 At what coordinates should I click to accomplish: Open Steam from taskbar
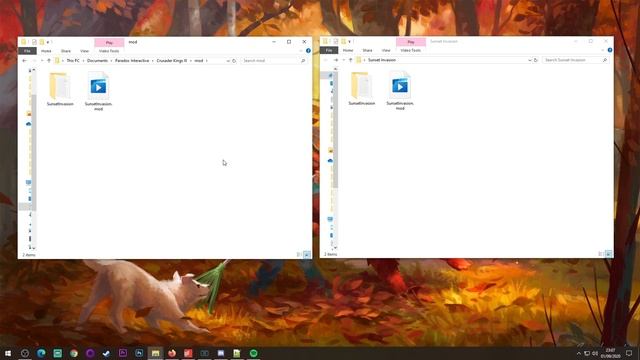(107, 353)
